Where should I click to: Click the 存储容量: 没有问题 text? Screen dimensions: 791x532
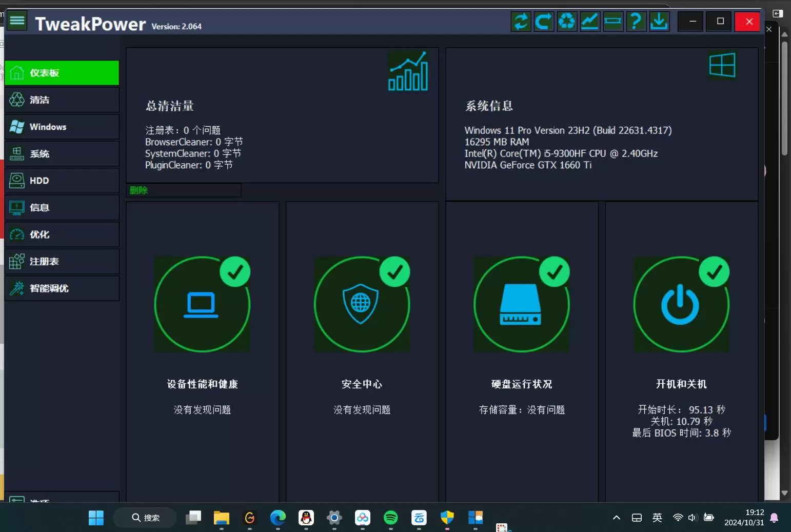click(x=522, y=410)
